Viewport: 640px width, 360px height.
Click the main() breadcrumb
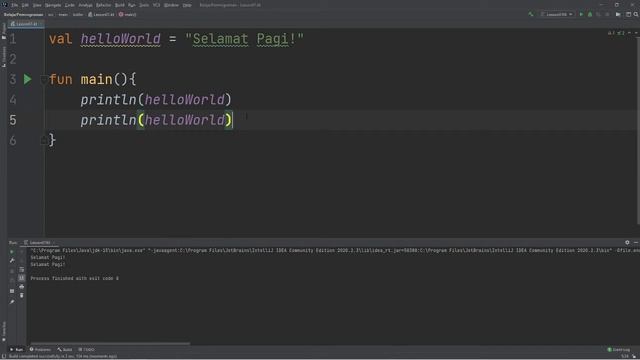[127, 14]
